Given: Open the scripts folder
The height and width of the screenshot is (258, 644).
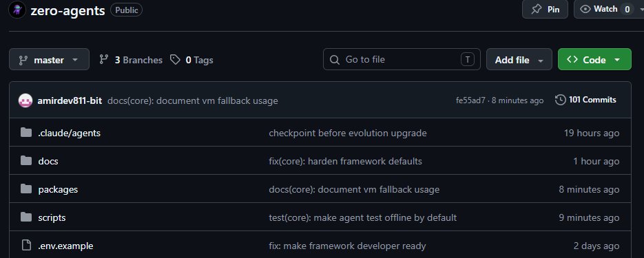Looking at the screenshot, I should pyautogui.click(x=52, y=217).
